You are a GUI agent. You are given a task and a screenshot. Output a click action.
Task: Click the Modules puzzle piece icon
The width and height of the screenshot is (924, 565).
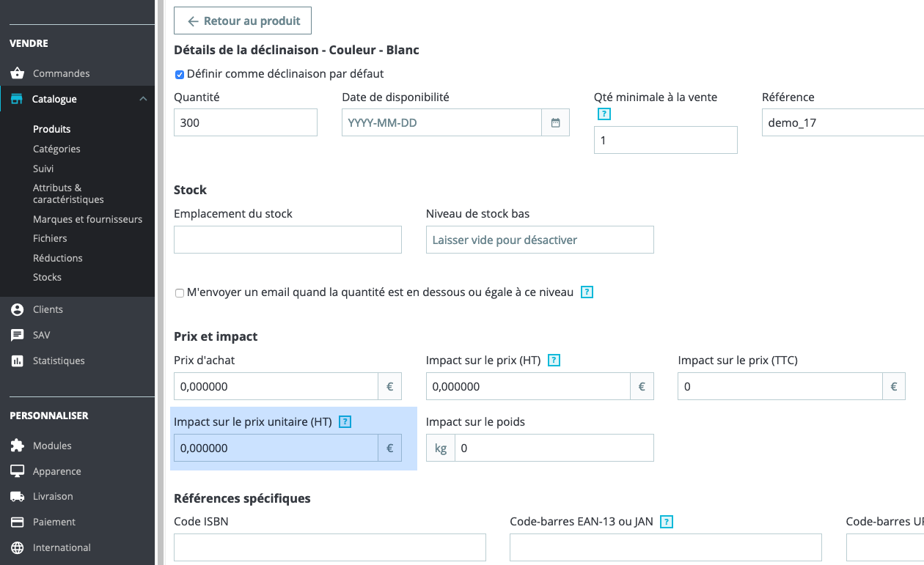tap(18, 446)
